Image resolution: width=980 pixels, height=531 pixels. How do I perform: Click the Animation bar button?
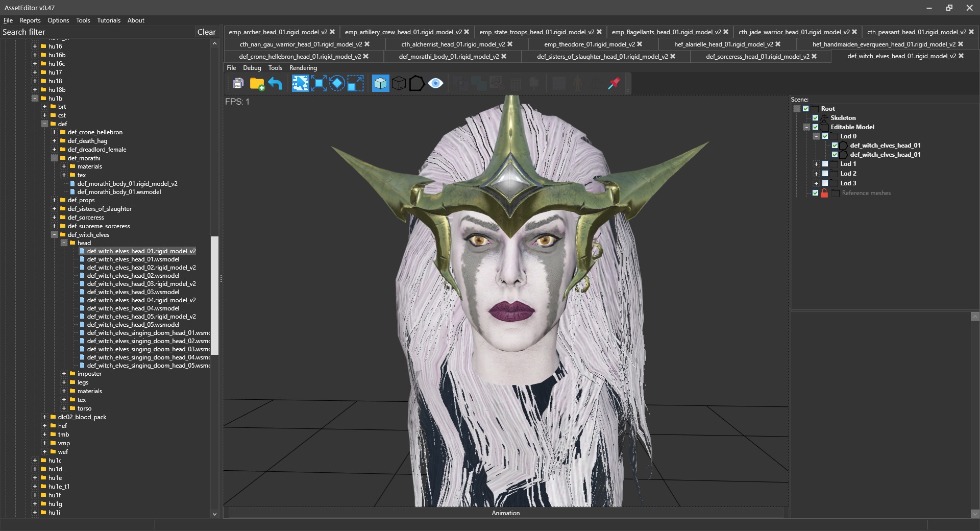505,513
